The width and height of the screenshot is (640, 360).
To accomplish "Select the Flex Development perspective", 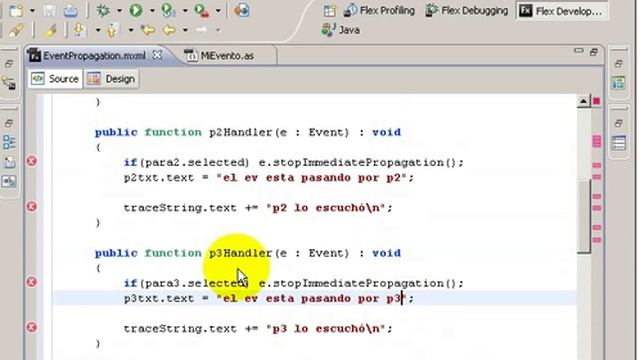I will pyautogui.click(x=561, y=11).
